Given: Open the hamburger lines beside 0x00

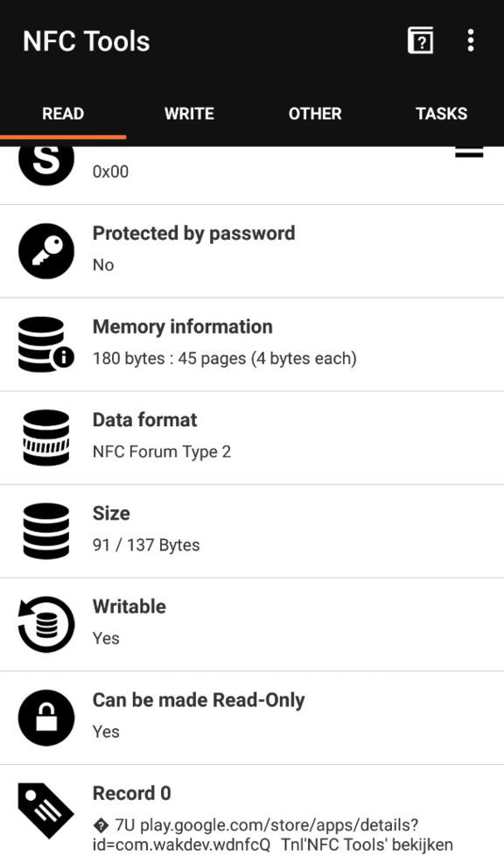Looking at the screenshot, I should (469, 152).
